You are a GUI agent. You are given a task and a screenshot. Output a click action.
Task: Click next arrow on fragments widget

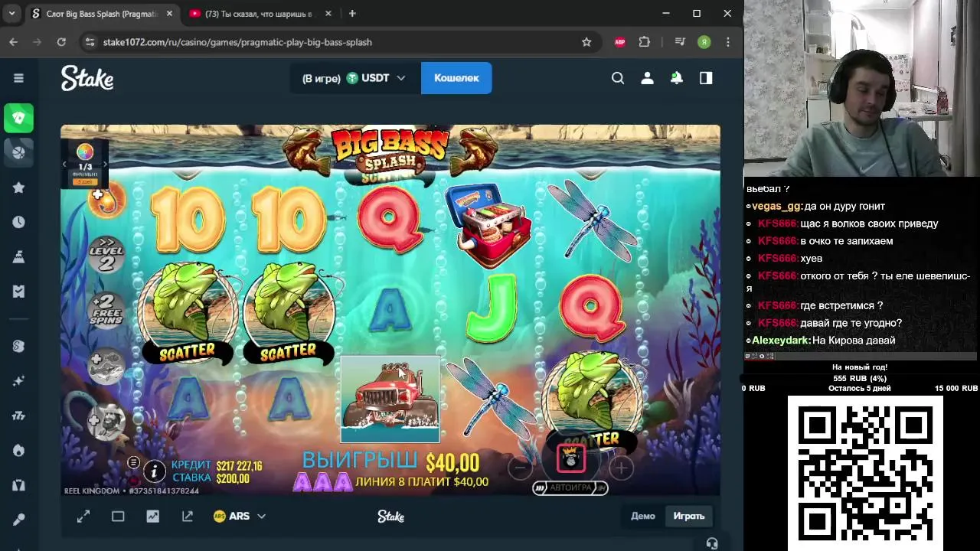click(x=105, y=164)
